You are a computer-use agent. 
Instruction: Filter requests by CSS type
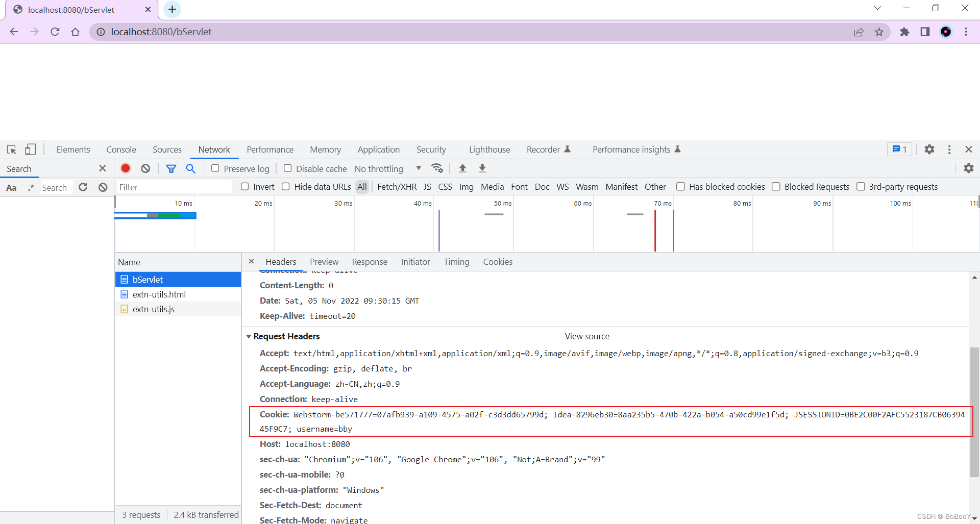(x=445, y=187)
